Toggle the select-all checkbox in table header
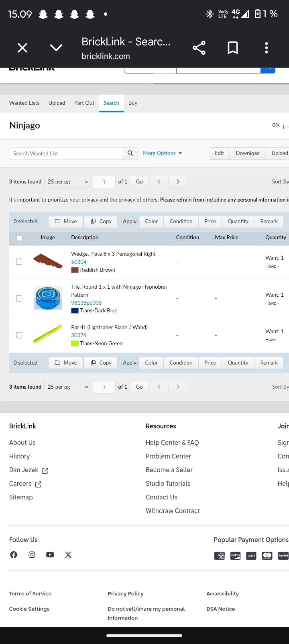The image size is (289, 644). point(19,238)
